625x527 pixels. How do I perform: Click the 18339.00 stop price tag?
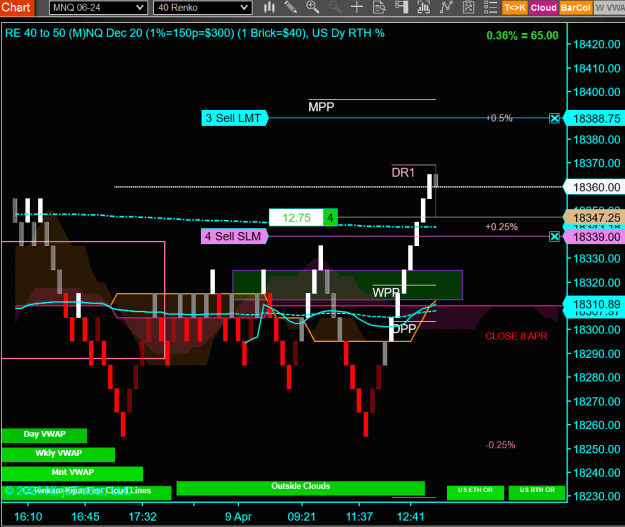[596, 237]
